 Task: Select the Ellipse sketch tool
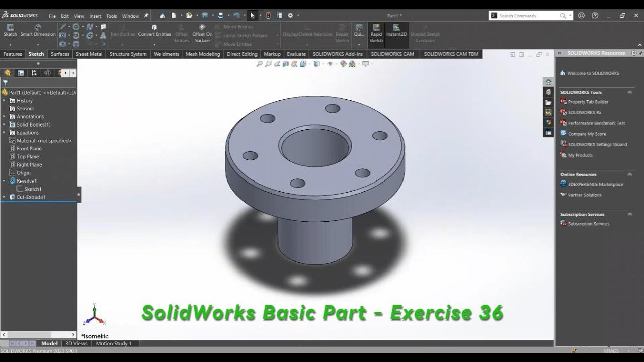point(90,36)
